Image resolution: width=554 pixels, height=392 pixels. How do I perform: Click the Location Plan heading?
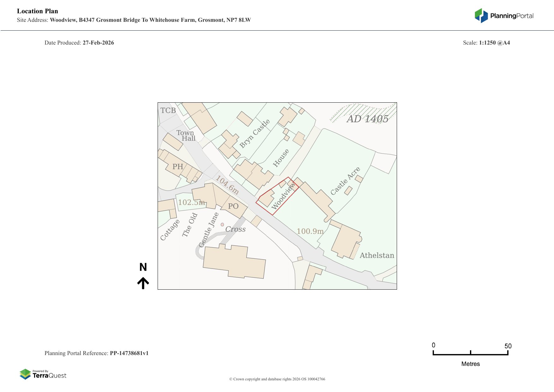coord(38,11)
